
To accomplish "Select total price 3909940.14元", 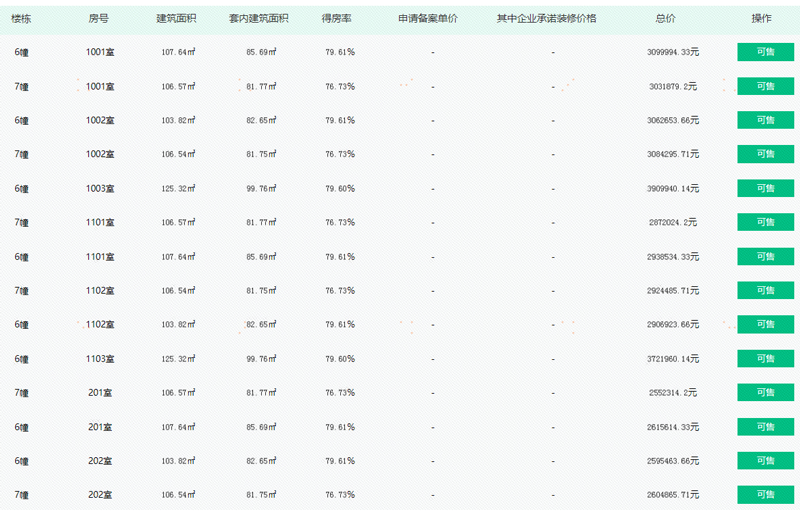I will click(x=673, y=188).
